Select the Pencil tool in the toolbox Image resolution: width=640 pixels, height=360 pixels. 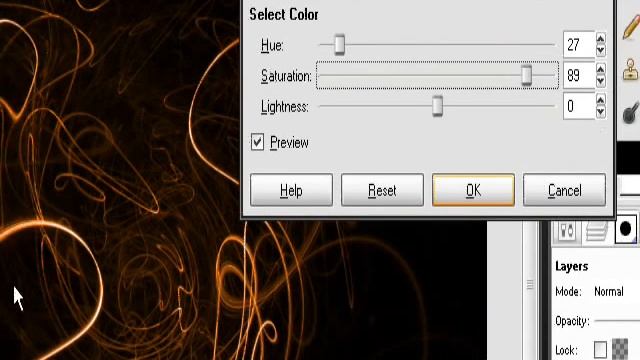coord(631,28)
